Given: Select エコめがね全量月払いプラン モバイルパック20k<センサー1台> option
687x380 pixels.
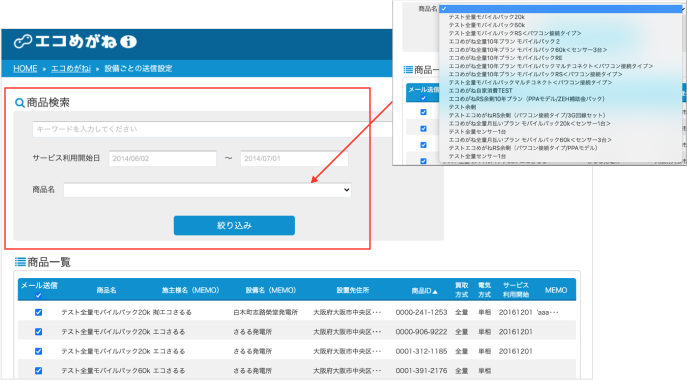Looking at the screenshot, I should coord(529,124).
